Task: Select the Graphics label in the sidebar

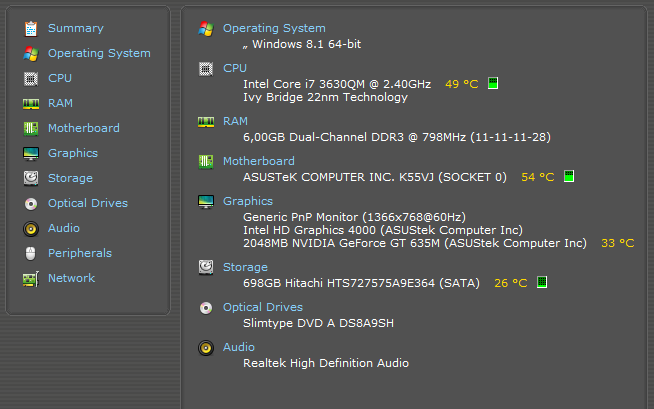Action: coord(73,153)
